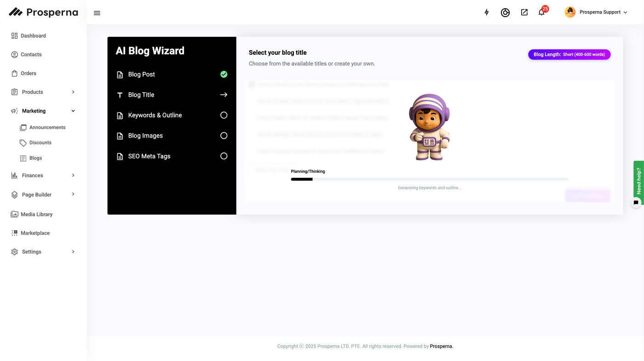Click the Orders shopping bag icon

click(14, 73)
